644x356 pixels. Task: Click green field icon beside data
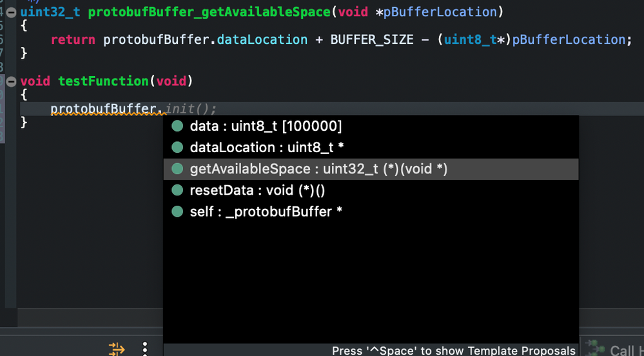coord(177,126)
